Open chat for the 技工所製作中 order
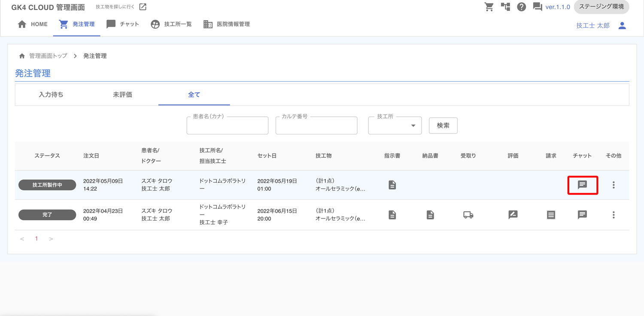 coord(582,185)
